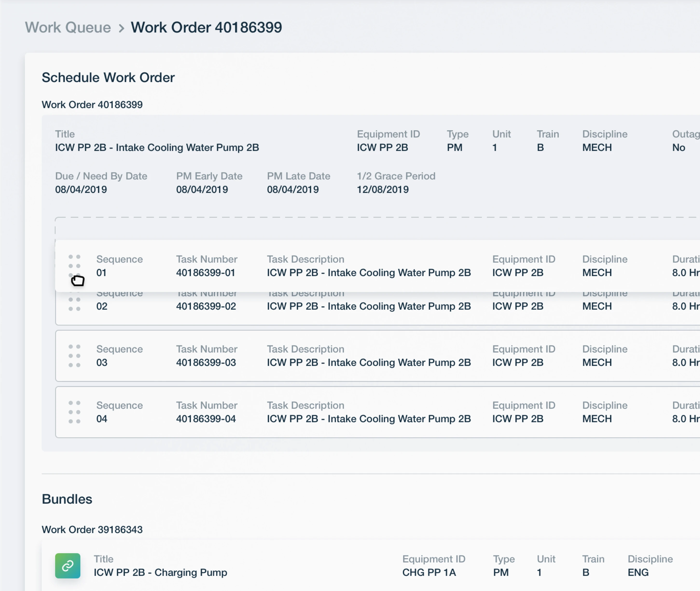Click the Due / Need By Date value
Viewport: 700px width, 591px height.
(x=81, y=190)
